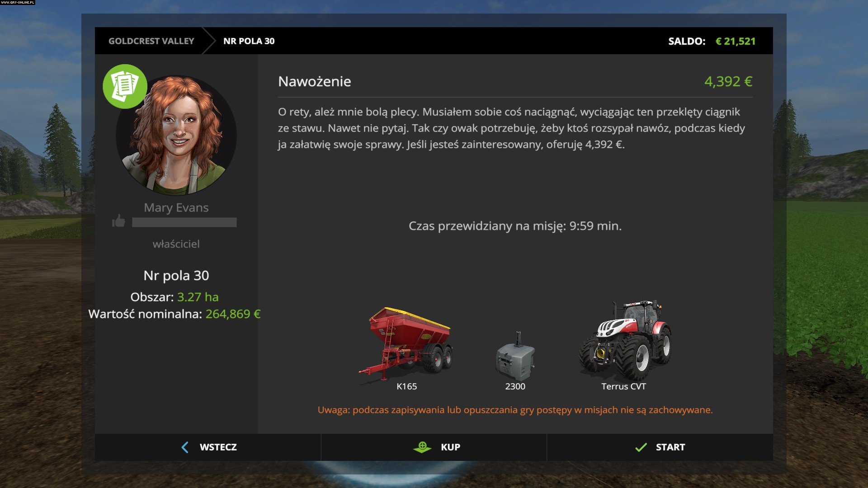The height and width of the screenshot is (488, 868).
Task: Click the Wartość nominalna 264,869 € value
Action: (x=233, y=314)
